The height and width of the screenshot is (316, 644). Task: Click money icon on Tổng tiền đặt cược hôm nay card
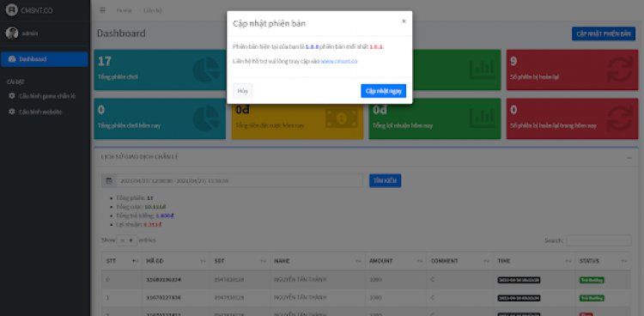pyautogui.click(x=341, y=118)
